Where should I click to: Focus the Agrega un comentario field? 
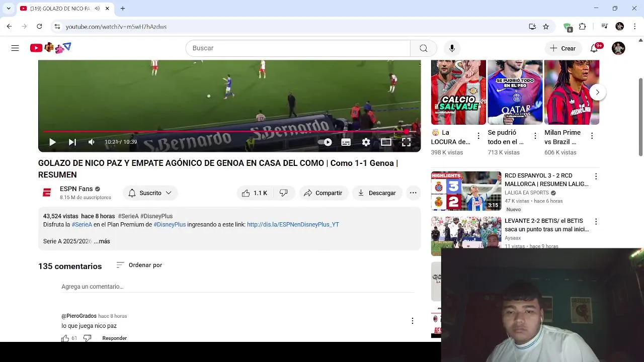coord(237,287)
